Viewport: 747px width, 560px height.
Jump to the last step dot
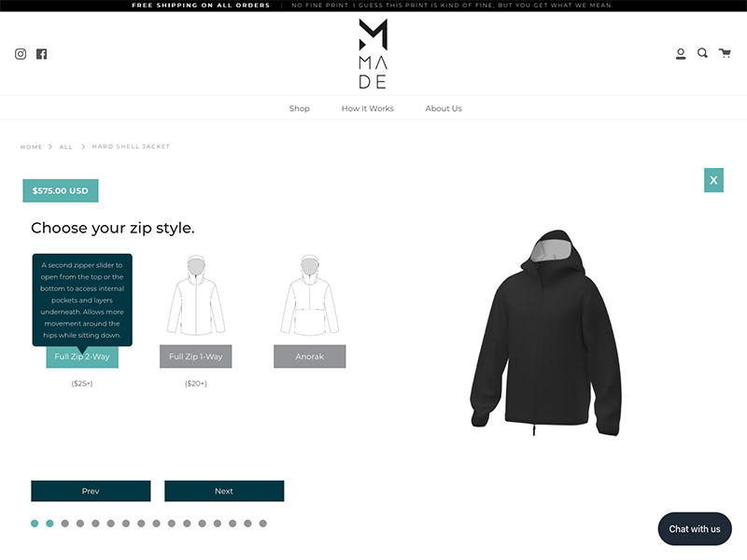[263, 524]
